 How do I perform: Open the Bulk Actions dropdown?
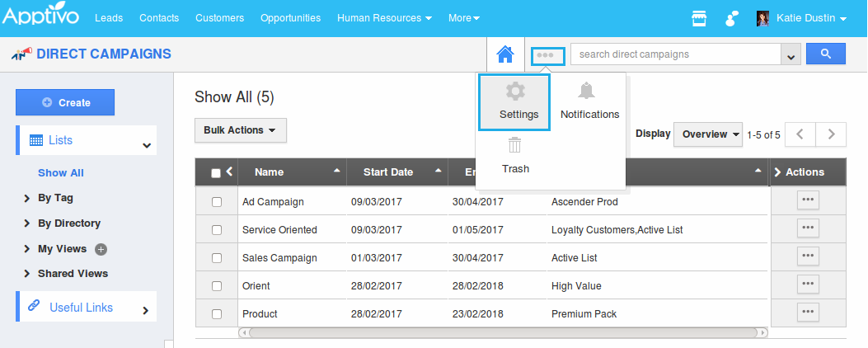pos(240,130)
